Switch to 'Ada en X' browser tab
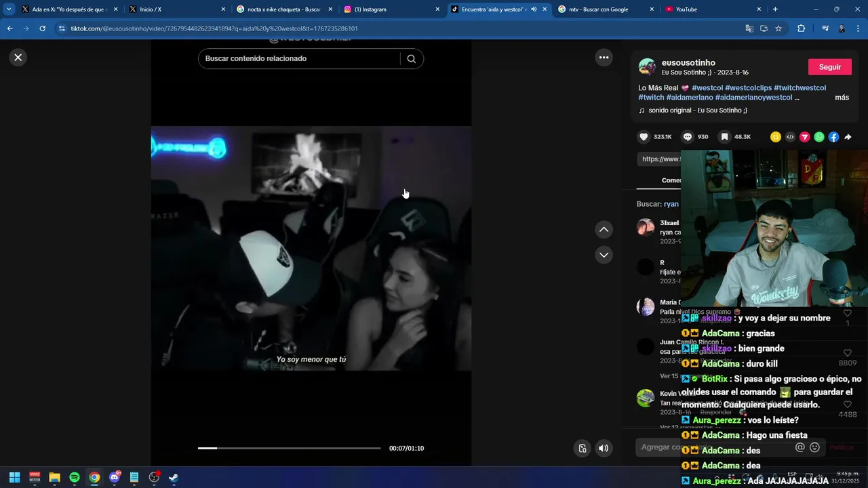The image size is (868, 488). 69,9
